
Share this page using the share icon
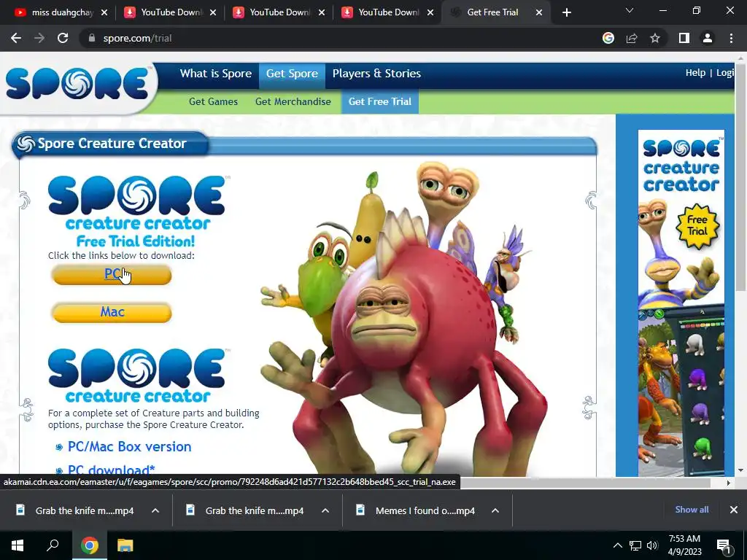coord(632,38)
